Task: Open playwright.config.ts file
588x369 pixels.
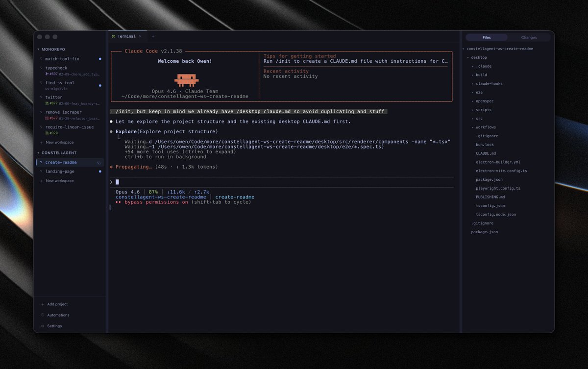Action: click(498, 188)
